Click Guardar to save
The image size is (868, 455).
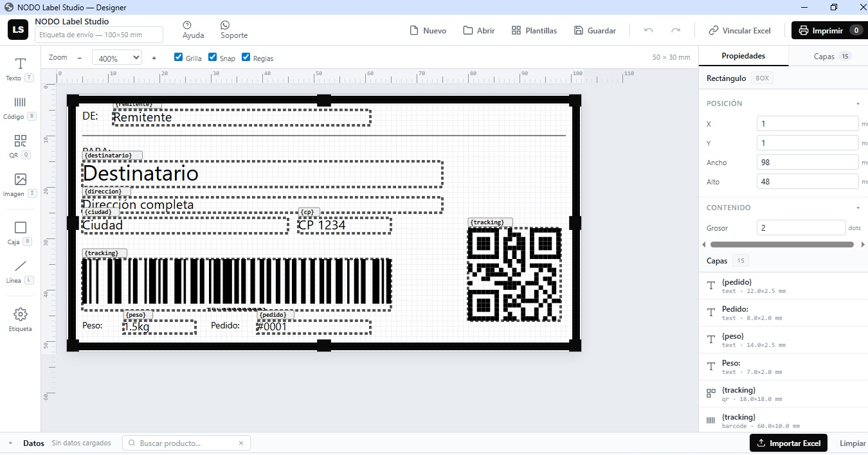coord(595,30)
